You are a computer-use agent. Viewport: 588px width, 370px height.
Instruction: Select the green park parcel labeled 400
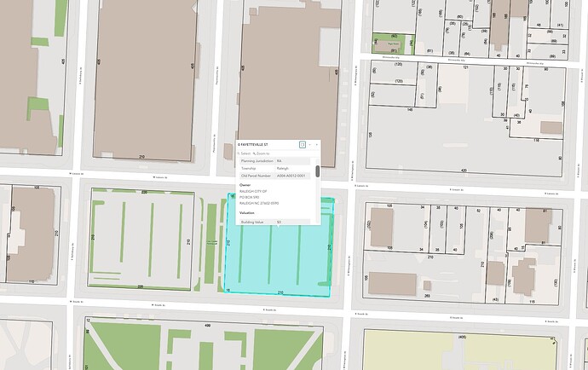(205, 345)
